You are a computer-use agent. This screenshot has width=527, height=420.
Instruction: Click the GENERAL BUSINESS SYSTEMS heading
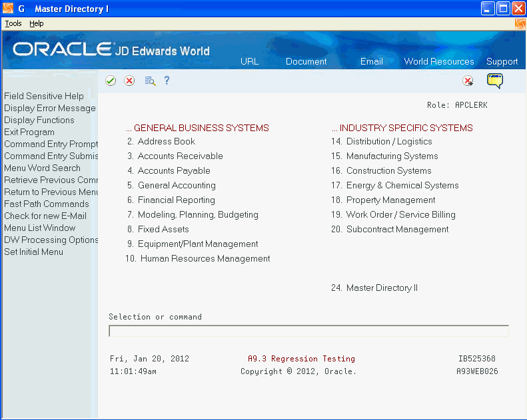point(197,128)
